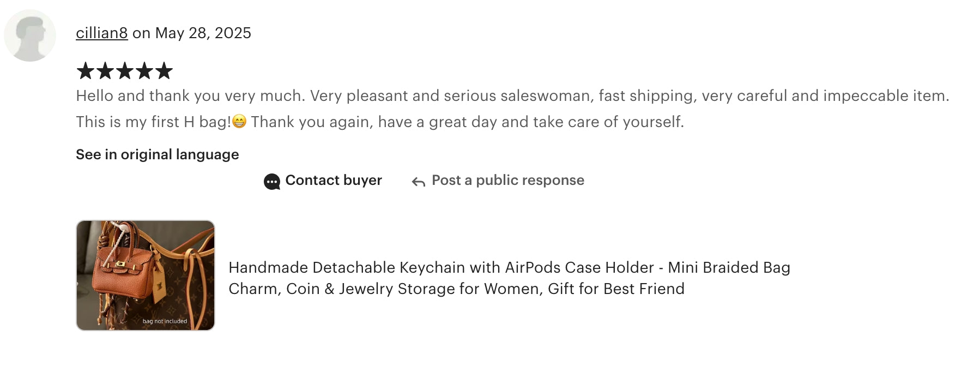
Task: Click the Contact buyer label
Action: click(x=334, y=180)
